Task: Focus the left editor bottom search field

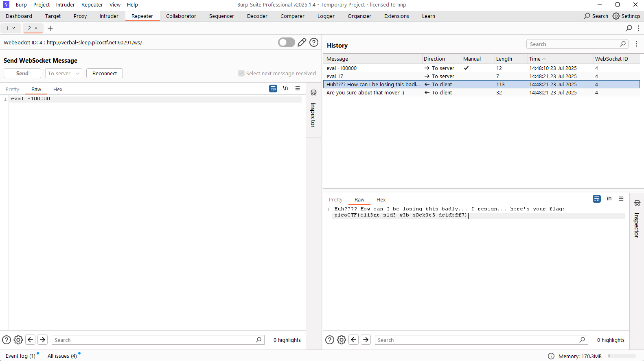Action: pos(158,340)
